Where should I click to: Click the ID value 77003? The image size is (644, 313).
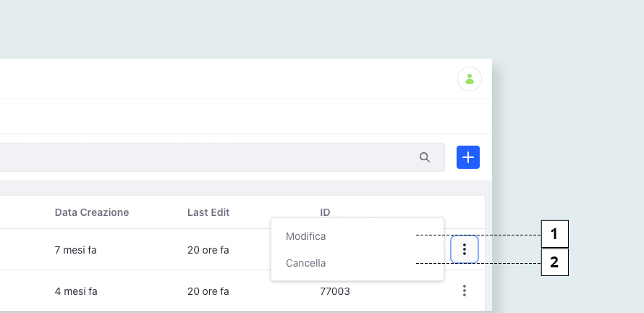click(335, 291)
